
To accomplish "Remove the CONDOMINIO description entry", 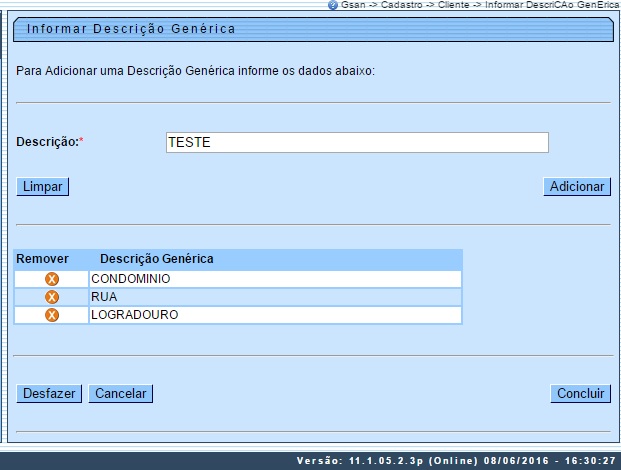I will click(x=52, y=279).
